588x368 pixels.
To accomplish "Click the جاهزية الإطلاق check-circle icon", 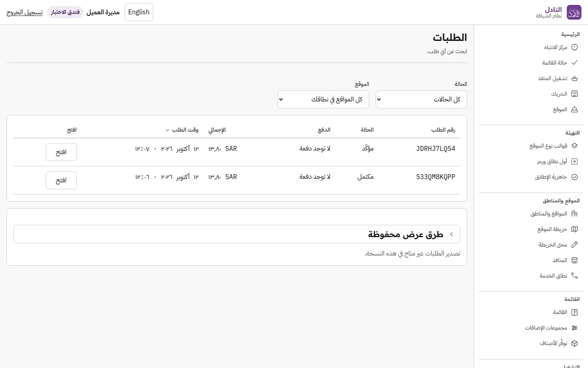I will 575,177.
